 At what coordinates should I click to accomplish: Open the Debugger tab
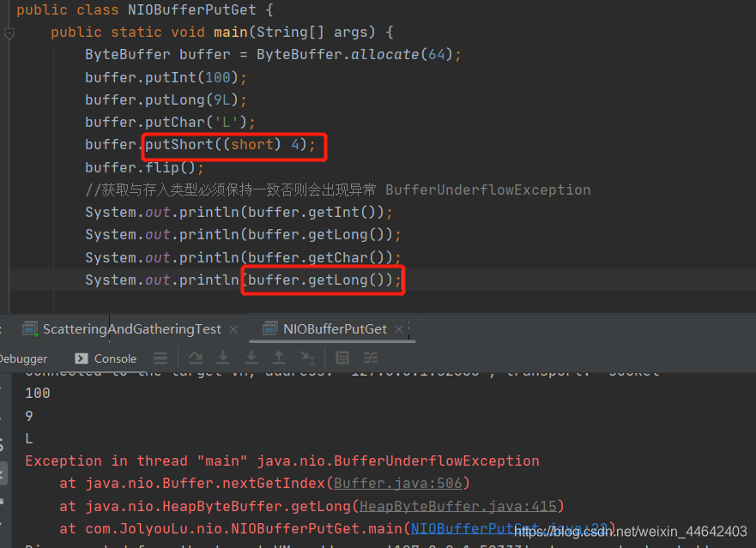click(23, 358)
